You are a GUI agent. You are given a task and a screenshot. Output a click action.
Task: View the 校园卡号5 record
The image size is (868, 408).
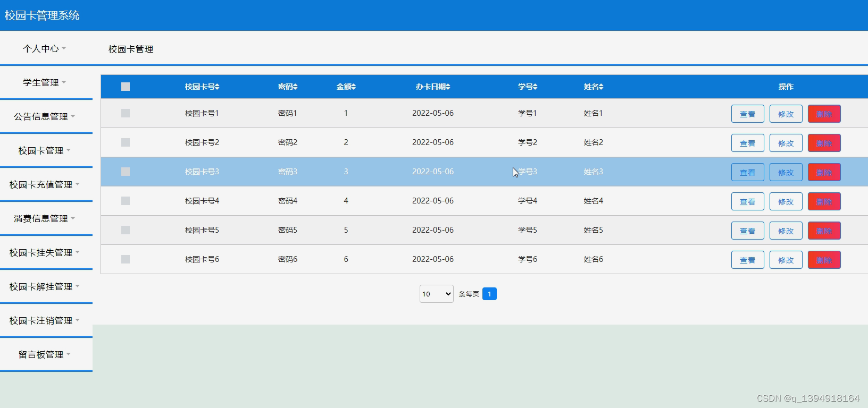747,231
